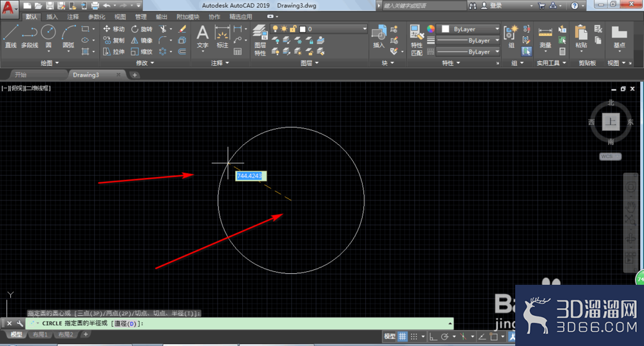Screen dimensions: 644x346
Task: Toggle layer freeze sun icon
Action: 284,29
